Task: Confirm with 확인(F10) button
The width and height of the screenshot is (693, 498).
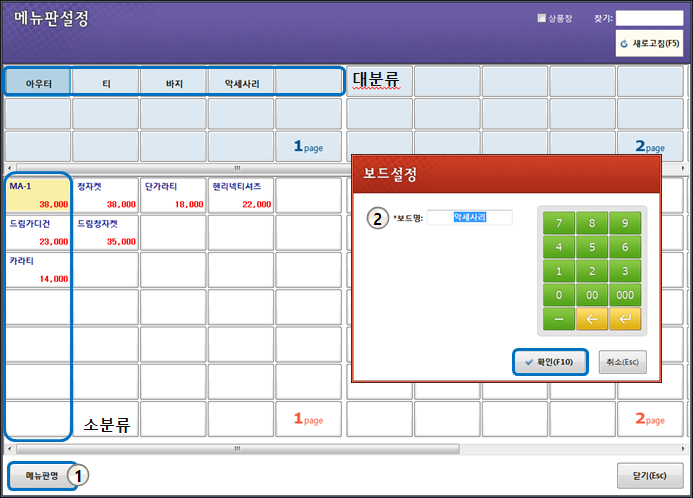Action: [550, 362]
